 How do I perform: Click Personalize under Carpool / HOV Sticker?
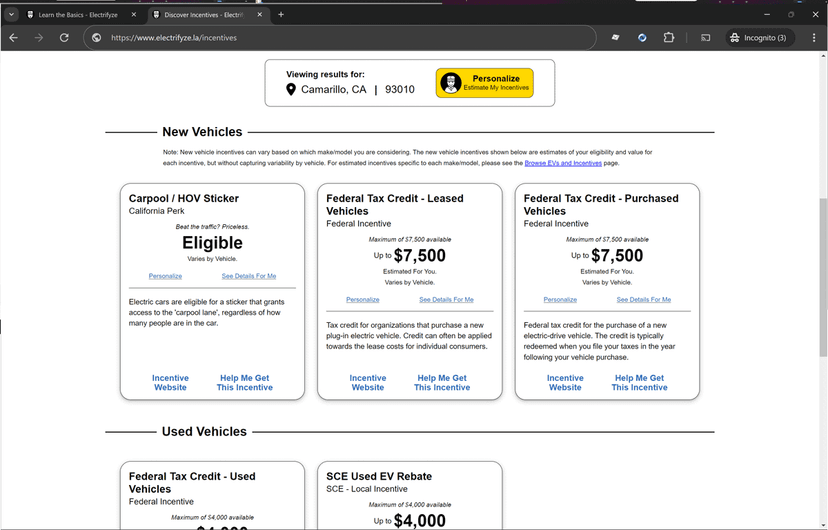tap(165, 276)
